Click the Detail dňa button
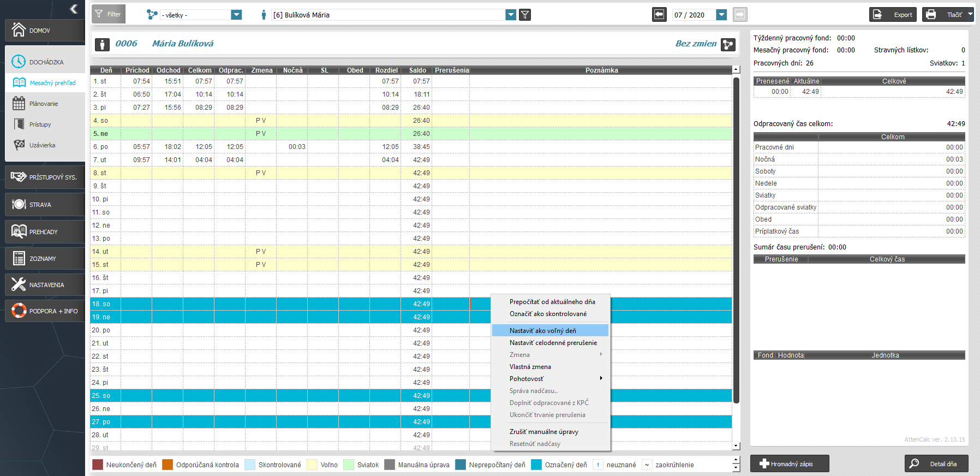The height and width of the screenshot is (476, 980). click(x=936, y=463)
